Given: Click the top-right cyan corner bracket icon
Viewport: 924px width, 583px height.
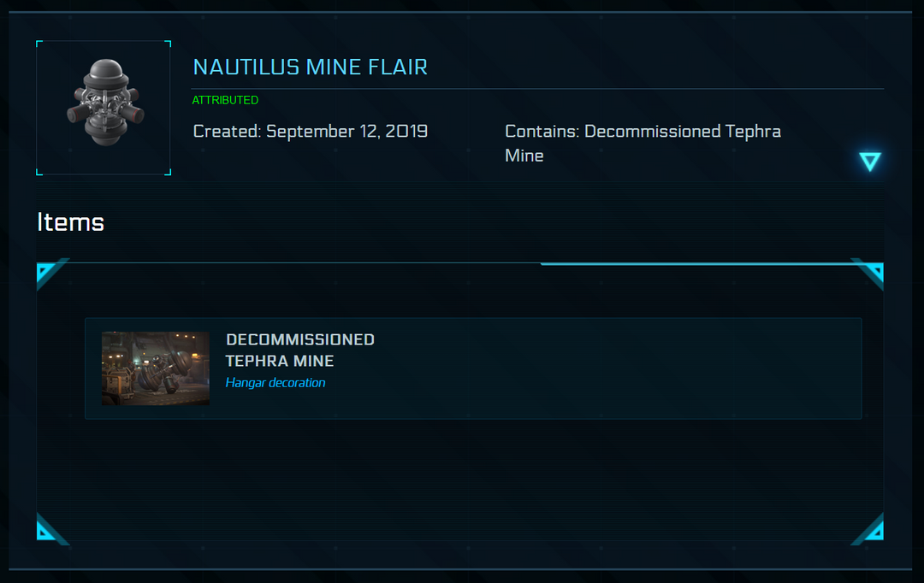Looking at the screenshot, I should (x=872, y=272).
